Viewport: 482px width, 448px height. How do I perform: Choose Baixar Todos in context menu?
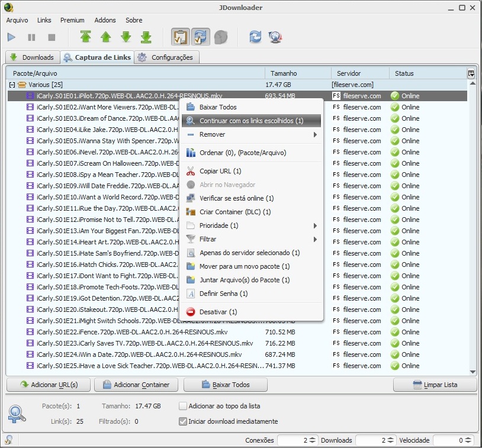(x=252, y=107)
